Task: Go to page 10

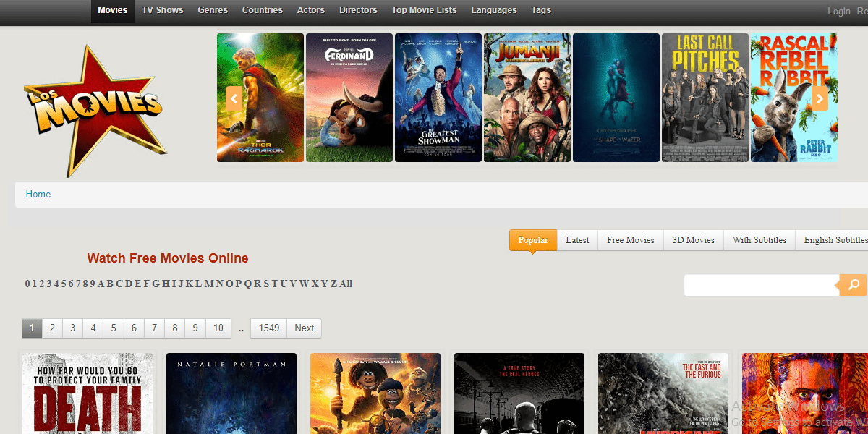Action: [x=218, y=328]
